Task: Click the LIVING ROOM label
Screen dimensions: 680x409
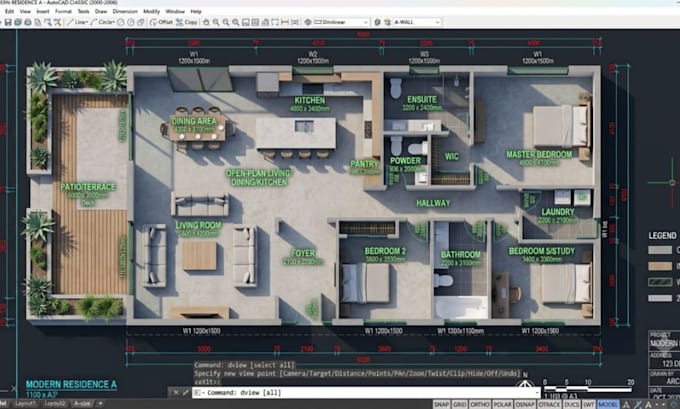Action: (198, 225)
